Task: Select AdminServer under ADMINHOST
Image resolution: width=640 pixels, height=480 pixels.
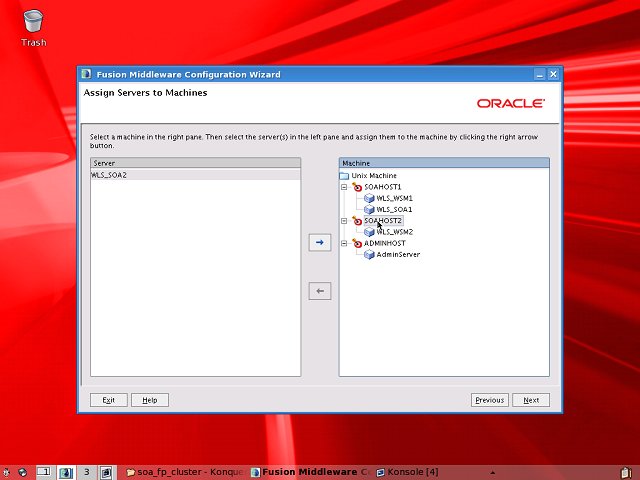Action: click(x=398, y=254)
